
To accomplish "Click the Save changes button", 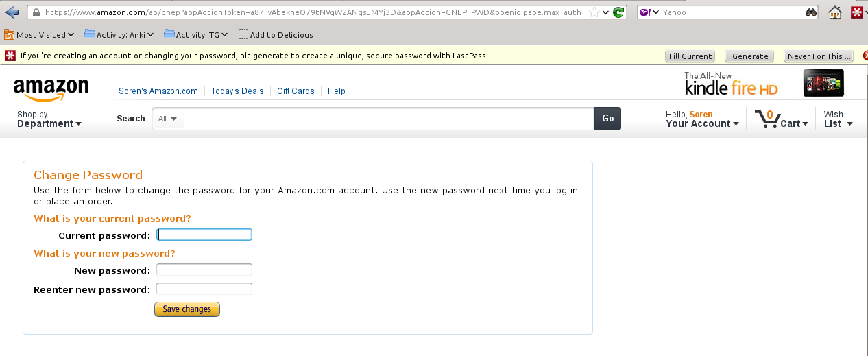I will point(187,309).
